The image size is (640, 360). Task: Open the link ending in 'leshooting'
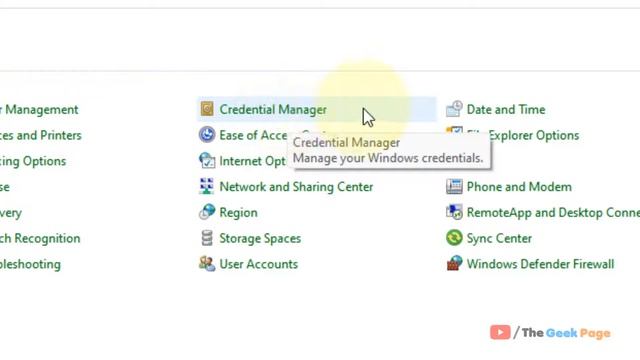pos(30,264)
